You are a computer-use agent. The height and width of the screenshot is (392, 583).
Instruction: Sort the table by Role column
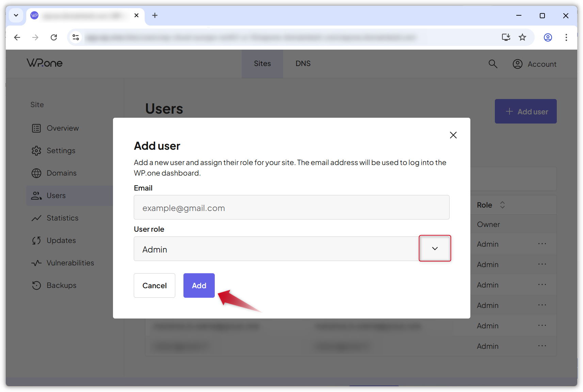pyautogui.click(x=502, y=205)
